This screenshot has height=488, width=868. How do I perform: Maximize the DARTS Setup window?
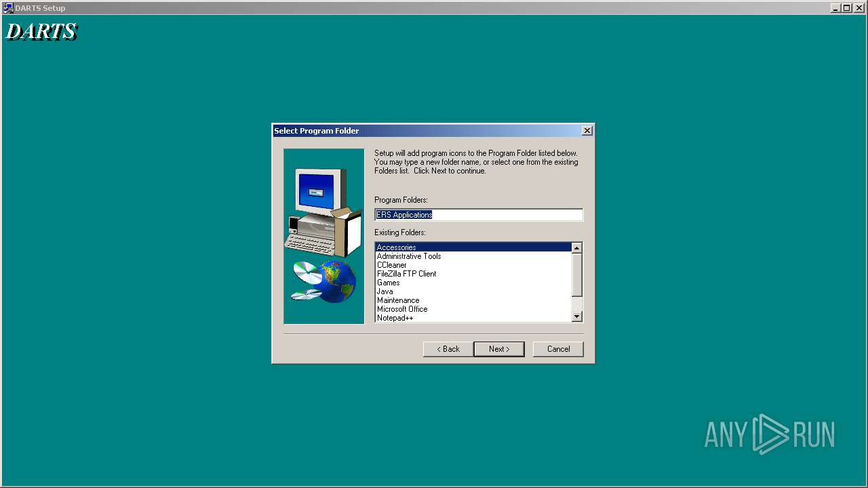[846, 8]
